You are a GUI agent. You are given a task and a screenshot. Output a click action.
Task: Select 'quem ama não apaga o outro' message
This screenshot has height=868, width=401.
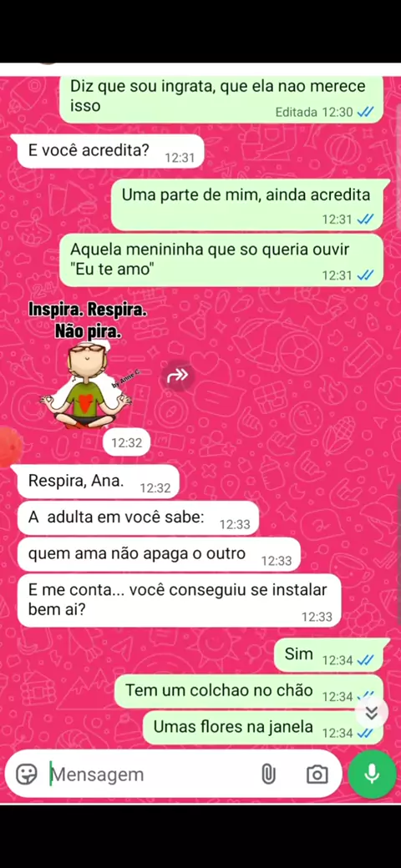coord(159,554)
